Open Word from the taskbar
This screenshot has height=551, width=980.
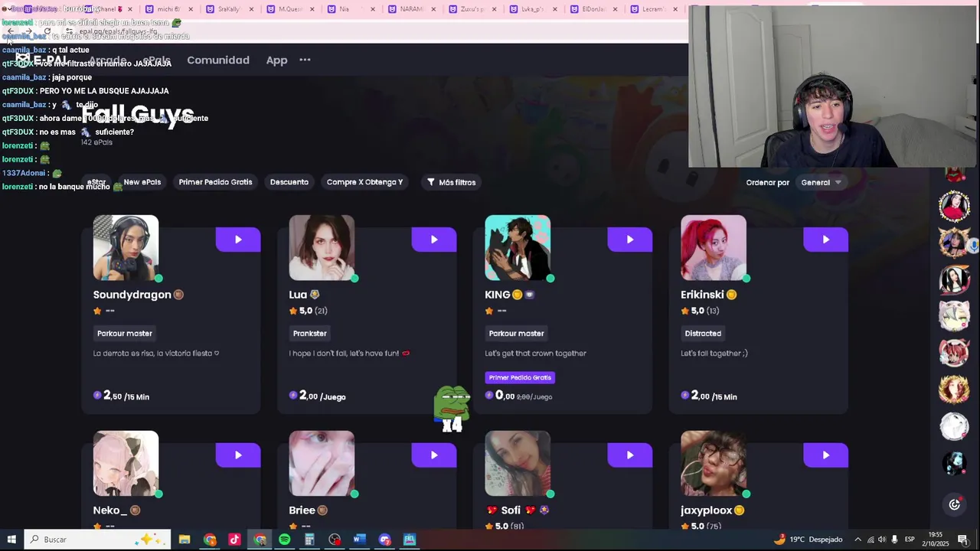click(359, 540)
